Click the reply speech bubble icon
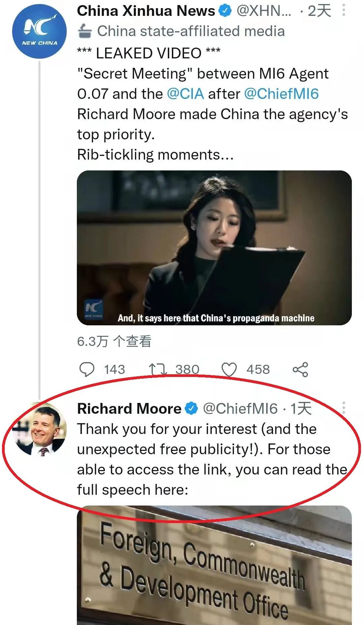The width and height of the screenshot is (364, 625). point(87,370)
